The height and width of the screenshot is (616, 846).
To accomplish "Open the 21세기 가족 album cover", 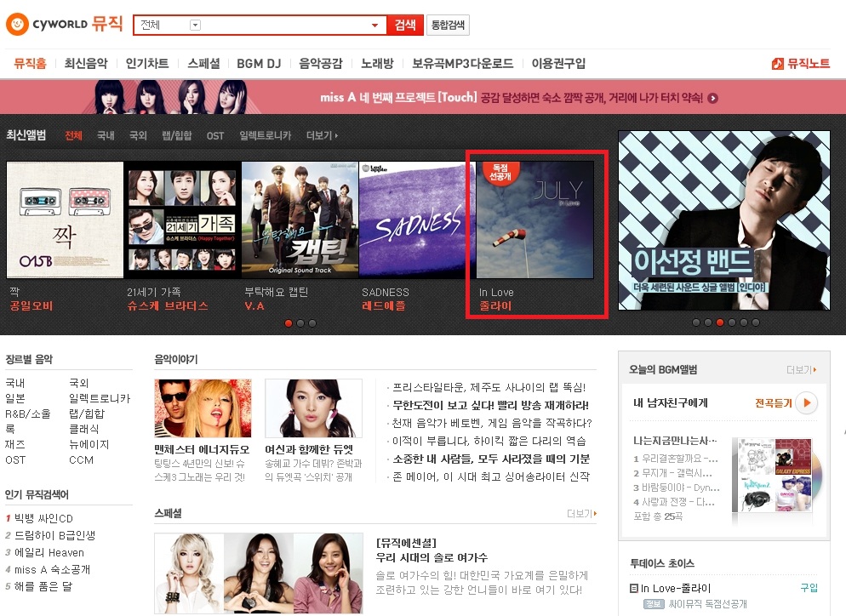I will (x=183, y=220).
